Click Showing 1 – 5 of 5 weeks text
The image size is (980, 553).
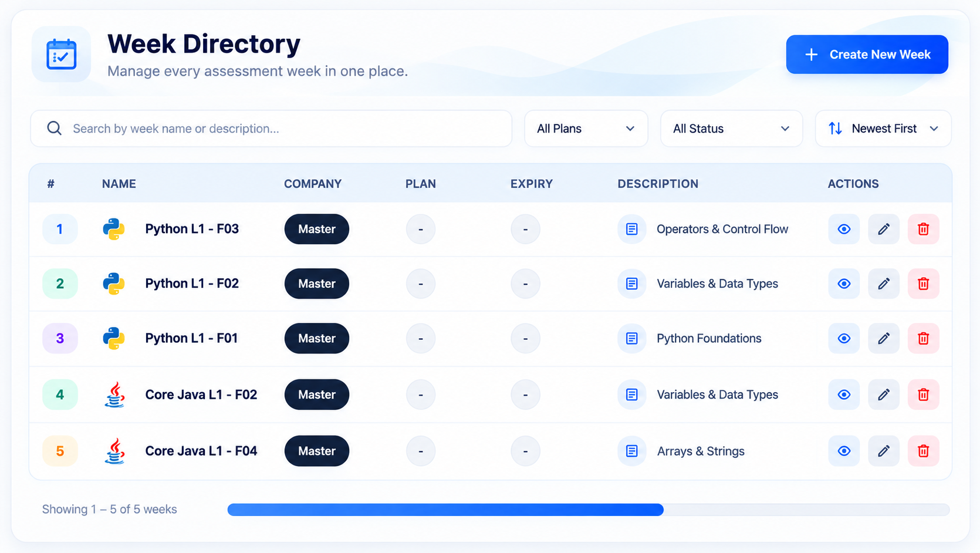coord(109,509)
